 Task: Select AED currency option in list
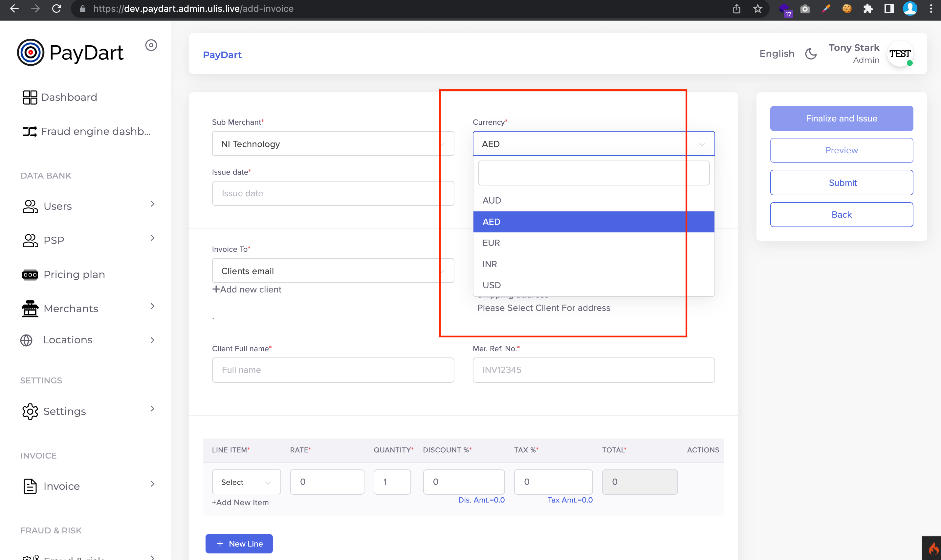pyautogui.click(x=594, y=222)
